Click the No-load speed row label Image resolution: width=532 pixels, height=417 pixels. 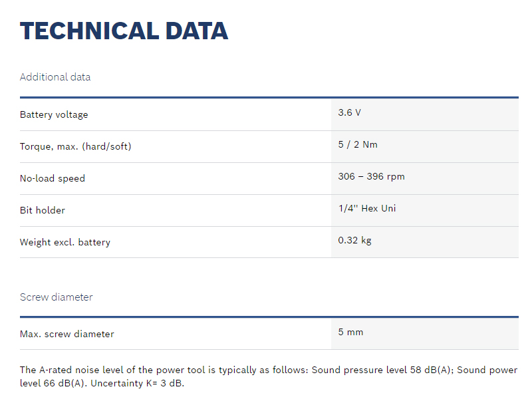tap(53, 178)
